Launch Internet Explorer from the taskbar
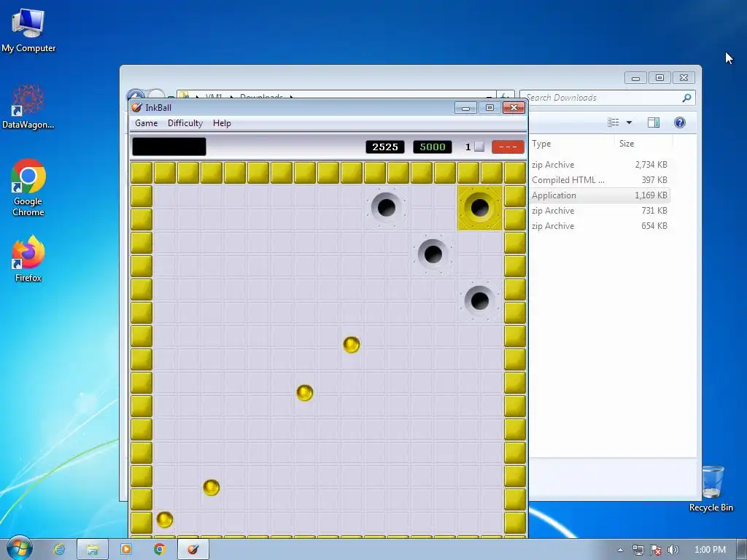 59,550
